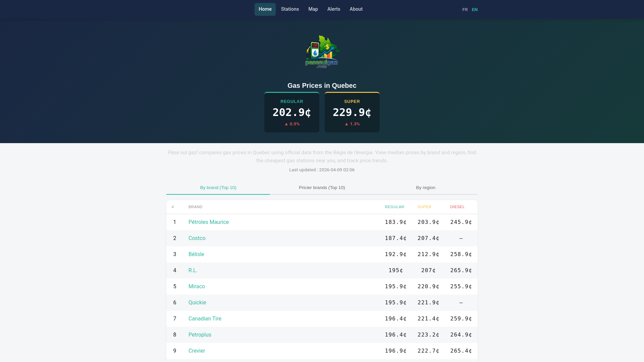The height and width of the screenshot is (362, 644).
Task: Open the Alerts page
Action: 334,9
